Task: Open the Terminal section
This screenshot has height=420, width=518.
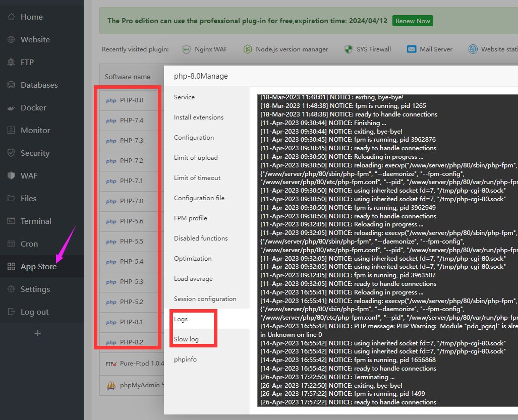Action: (35, 221)
